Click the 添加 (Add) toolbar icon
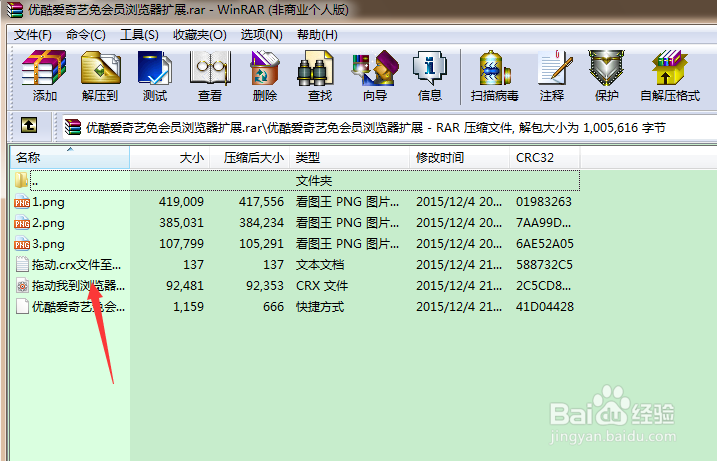Screen dimensions: 717x461 point(44,68)
